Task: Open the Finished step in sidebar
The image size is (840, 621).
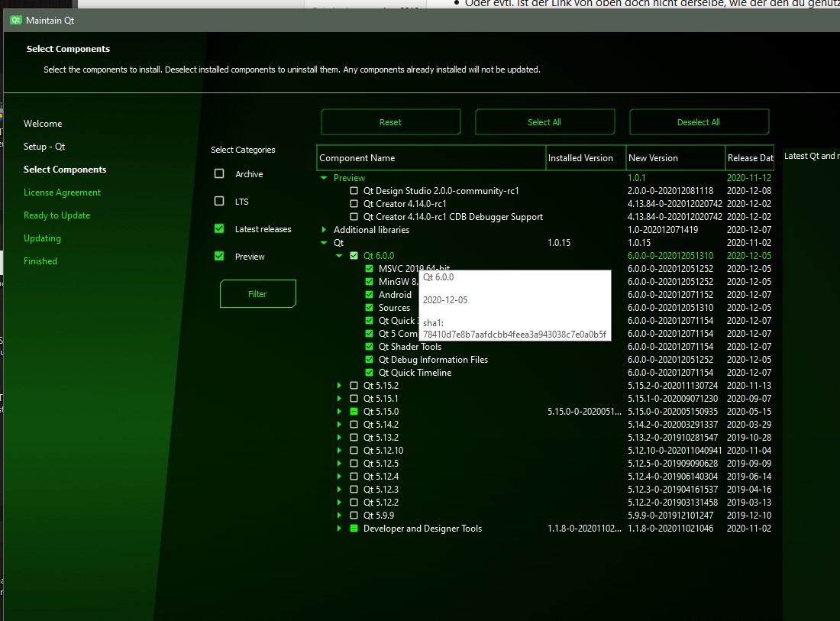Action: pos(40,261)
